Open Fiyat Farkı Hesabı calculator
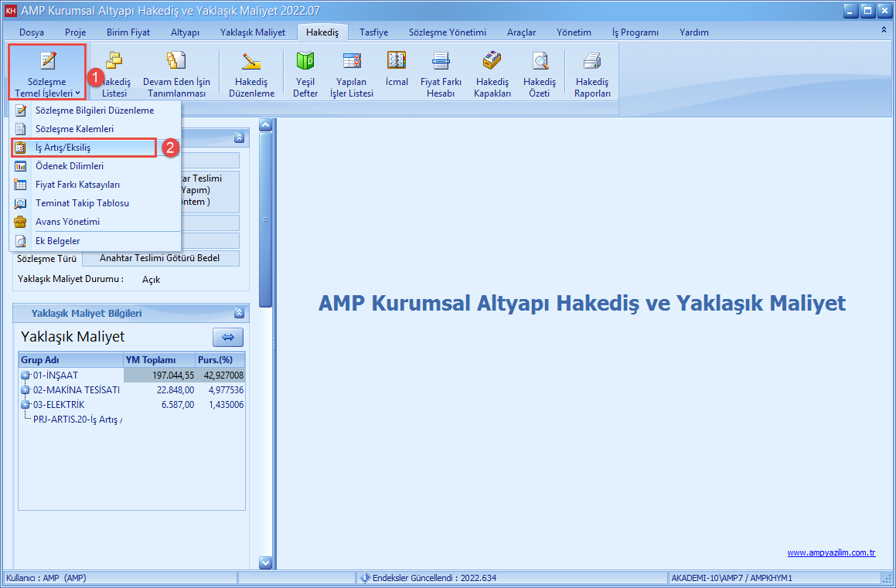Image resolution: width=896 pixels, height=588 pixels. (441, 74)
